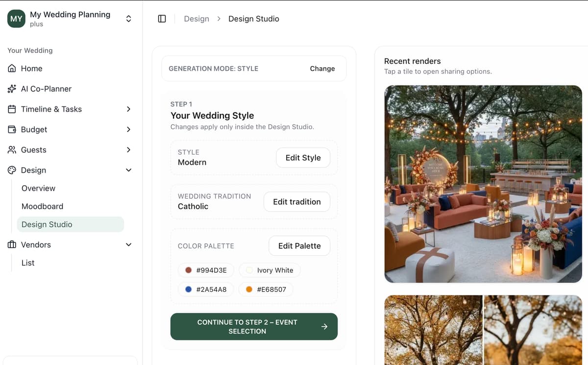Select the Home icon in the sidebar
Viewport: 588px width, 365px height.
point(12,68)
